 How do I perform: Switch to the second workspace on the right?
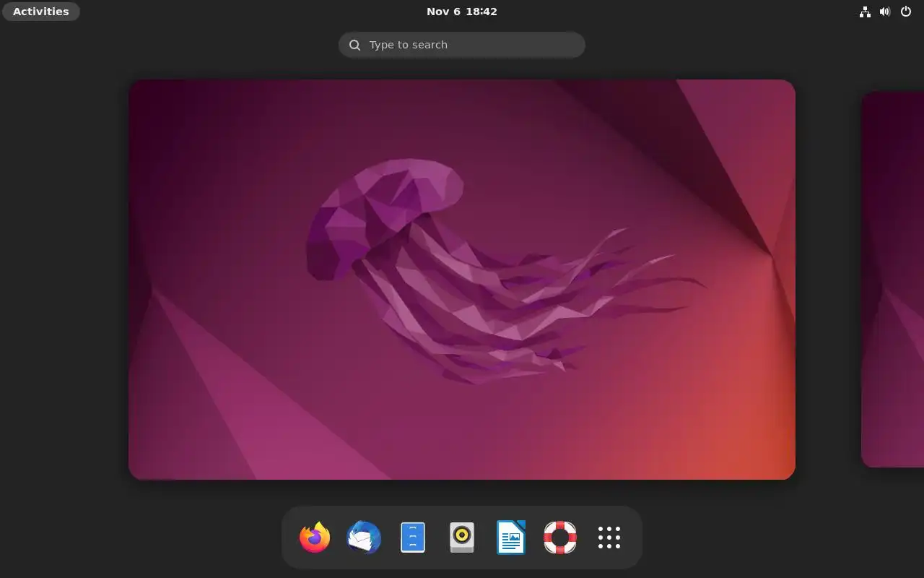coord(893,280)
